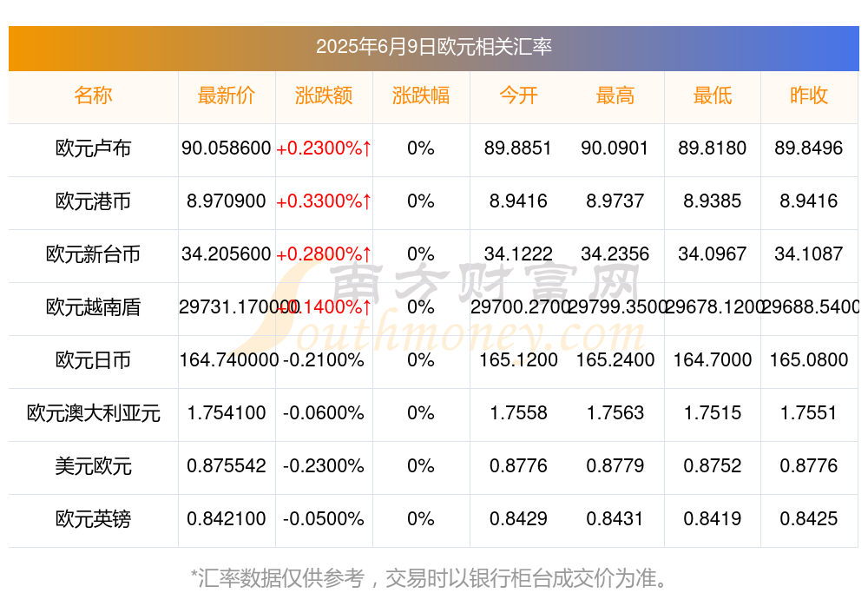868x606 pixels.
Task: Click latest price 8.970900
Action: 227,201
